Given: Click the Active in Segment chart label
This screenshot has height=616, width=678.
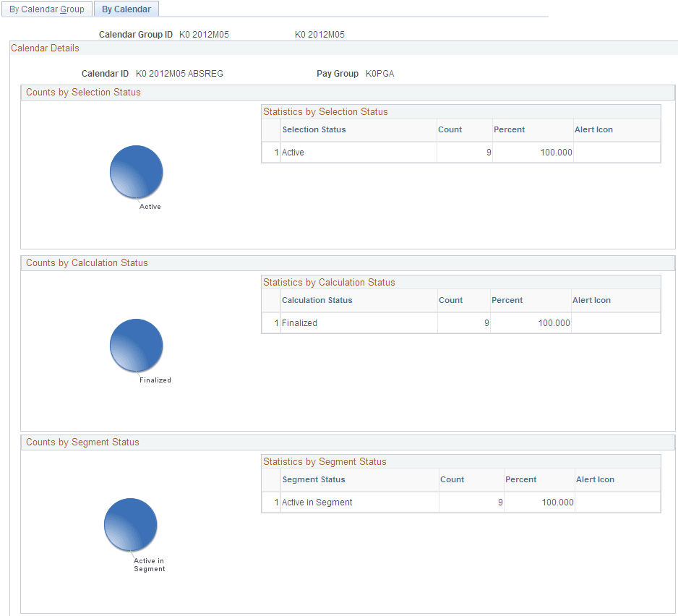Looking at the screenshot, I should pos(149,564).
